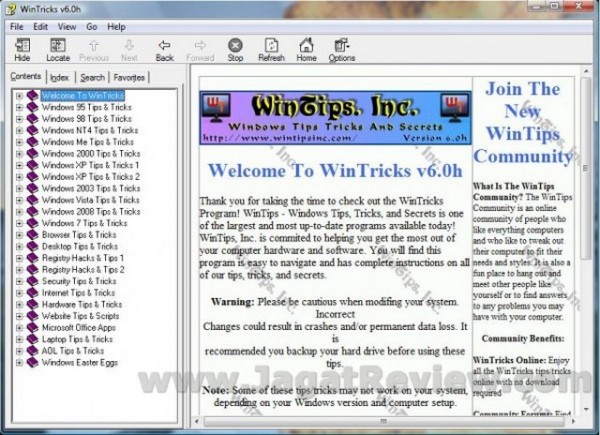Expand the Website Tips & Scripts node
Viewport: 600px width, 435px height.
point(19,316)
